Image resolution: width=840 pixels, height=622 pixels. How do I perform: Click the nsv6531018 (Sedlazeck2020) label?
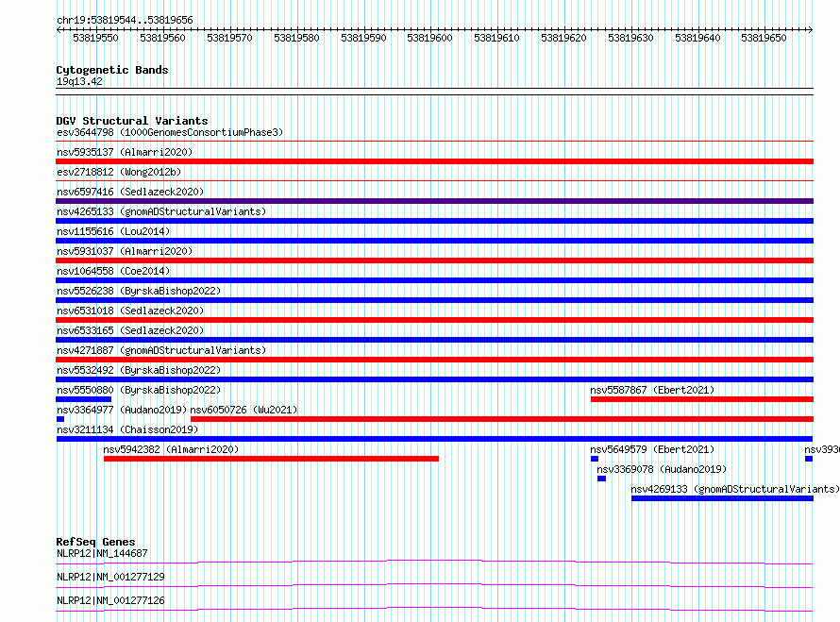[130, 311]
